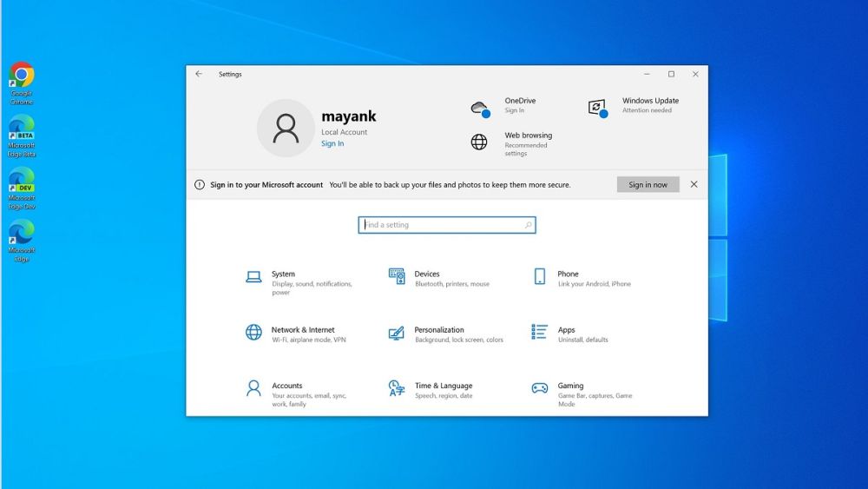The height and width of the screenshot is (489, 868).
Task: Click into the Find a setting search box
Action: coord(447,225)
